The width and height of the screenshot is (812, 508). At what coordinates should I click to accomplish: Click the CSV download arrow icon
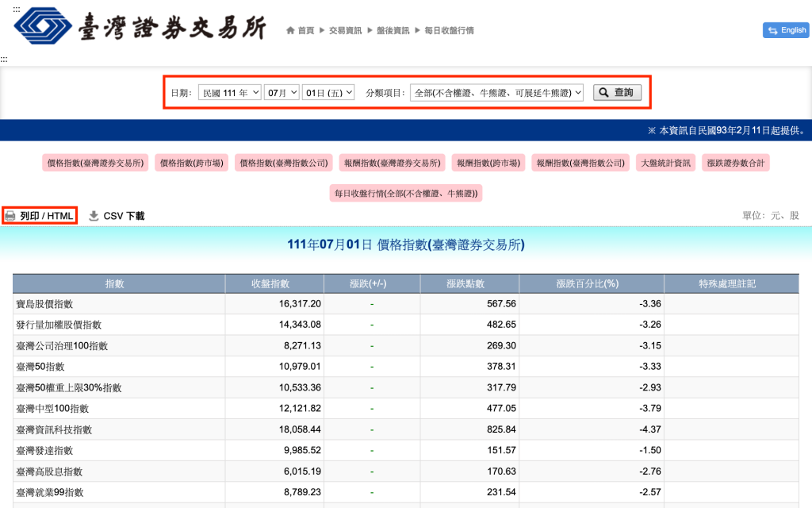[94, 216]
